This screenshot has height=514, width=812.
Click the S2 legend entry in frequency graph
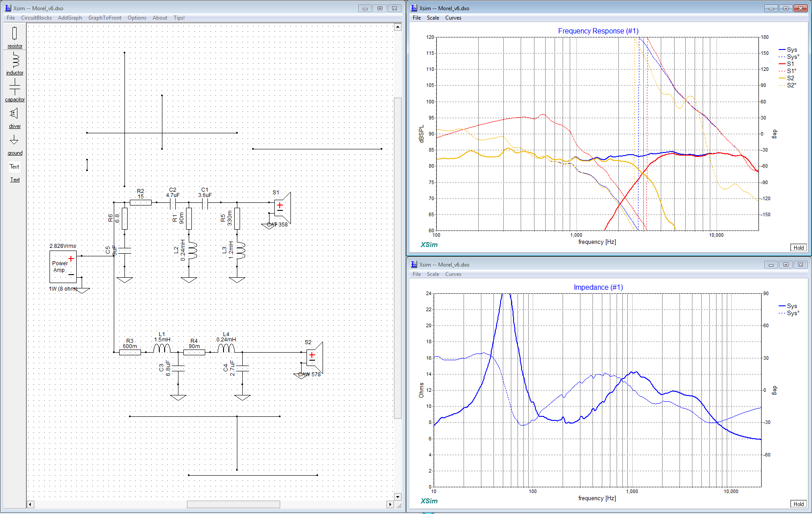pos(787,78)
